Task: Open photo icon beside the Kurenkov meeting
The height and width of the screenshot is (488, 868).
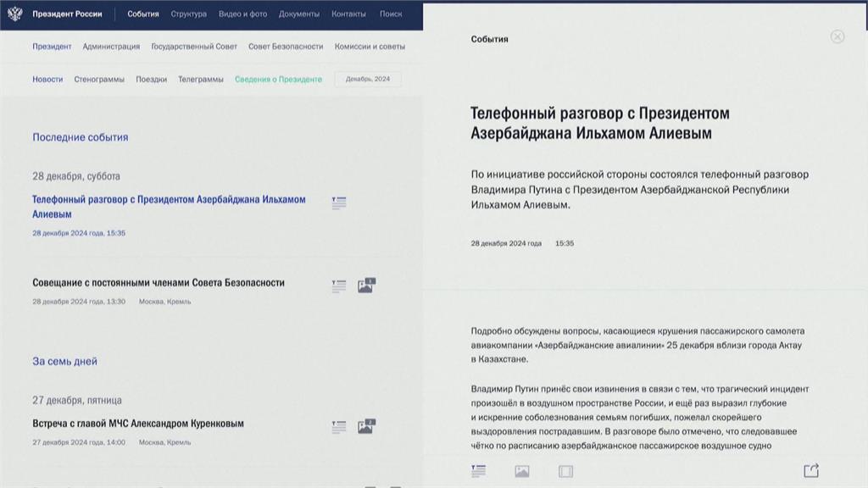Action: tap(365, 426)
